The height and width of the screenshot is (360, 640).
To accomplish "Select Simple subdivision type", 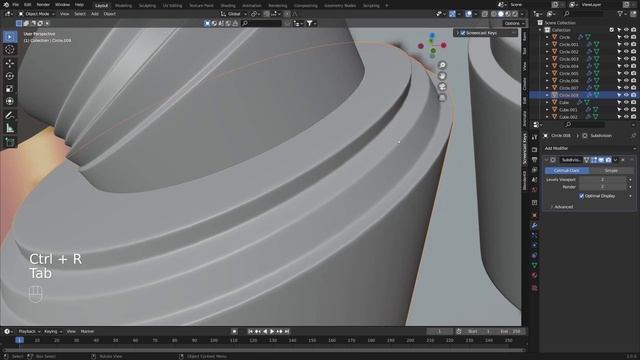I will 611,171.
